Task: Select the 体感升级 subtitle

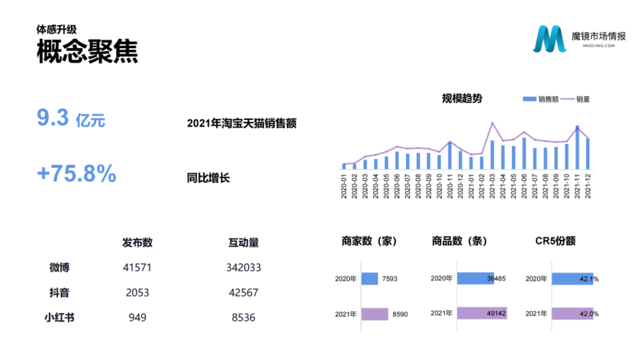Action: 56,30
